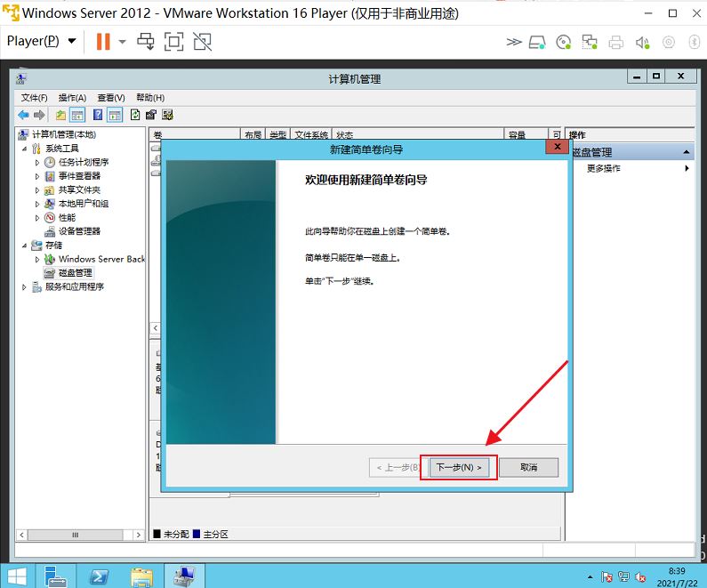Image resolution: width=707 pixels, height=588 pixels.
Task: Open the 操作(A) menu
Action: pos(72,98)
